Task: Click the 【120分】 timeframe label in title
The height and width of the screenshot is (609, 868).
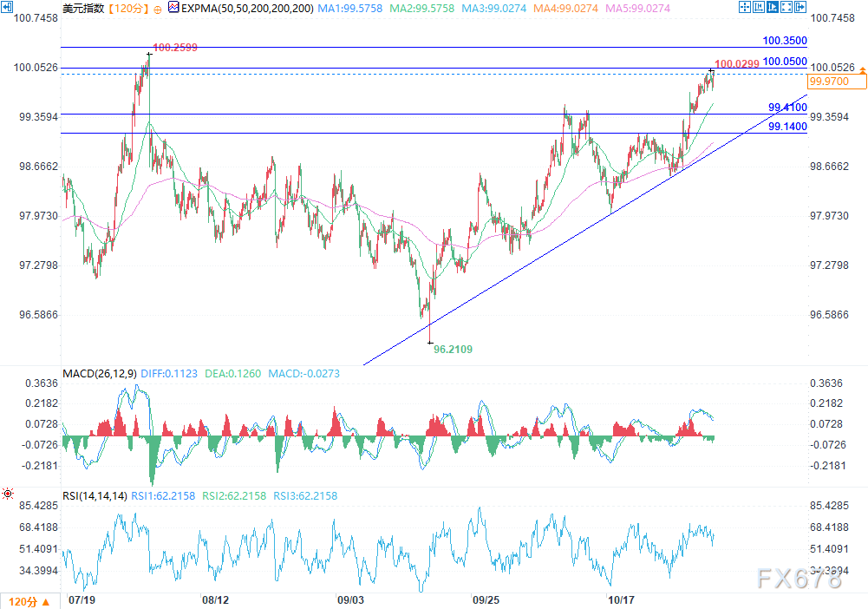Action: point(127,8)
